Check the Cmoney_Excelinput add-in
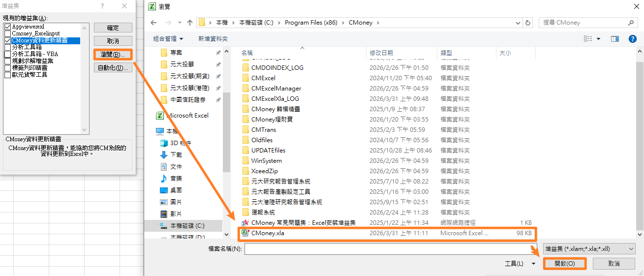The image size is (644, 276). 7,33
